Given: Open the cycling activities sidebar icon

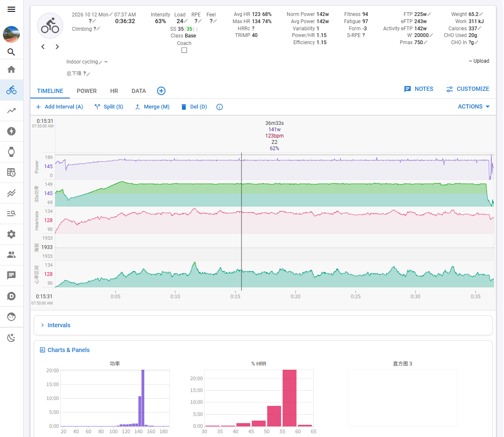Looking at the screenshot, I should click(x=11, y=90).
